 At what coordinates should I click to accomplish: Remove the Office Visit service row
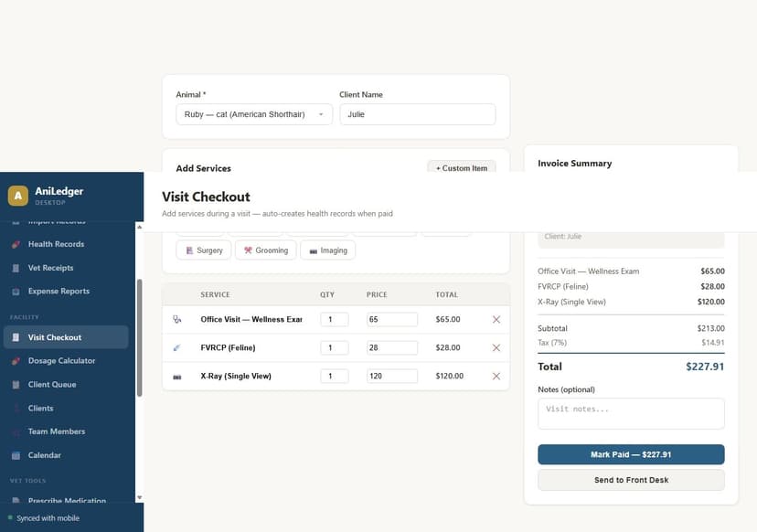(497, 320)
